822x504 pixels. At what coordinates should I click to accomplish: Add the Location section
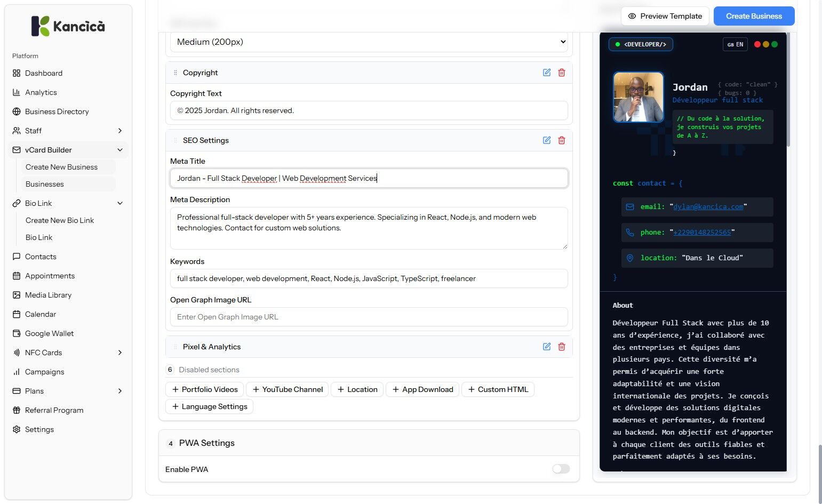tap(357, 389)
